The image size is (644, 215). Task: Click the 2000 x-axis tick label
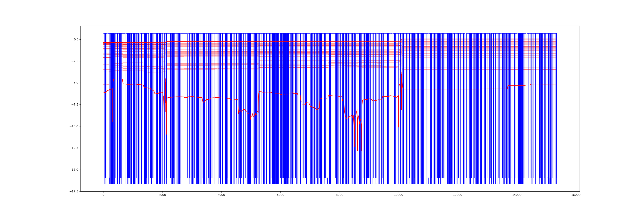[x=162, y=195]
